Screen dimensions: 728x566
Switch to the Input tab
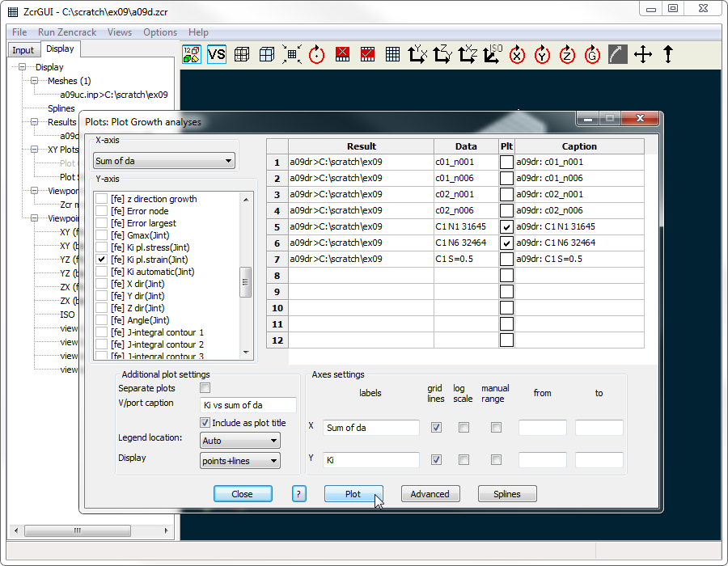pos(23,50)
